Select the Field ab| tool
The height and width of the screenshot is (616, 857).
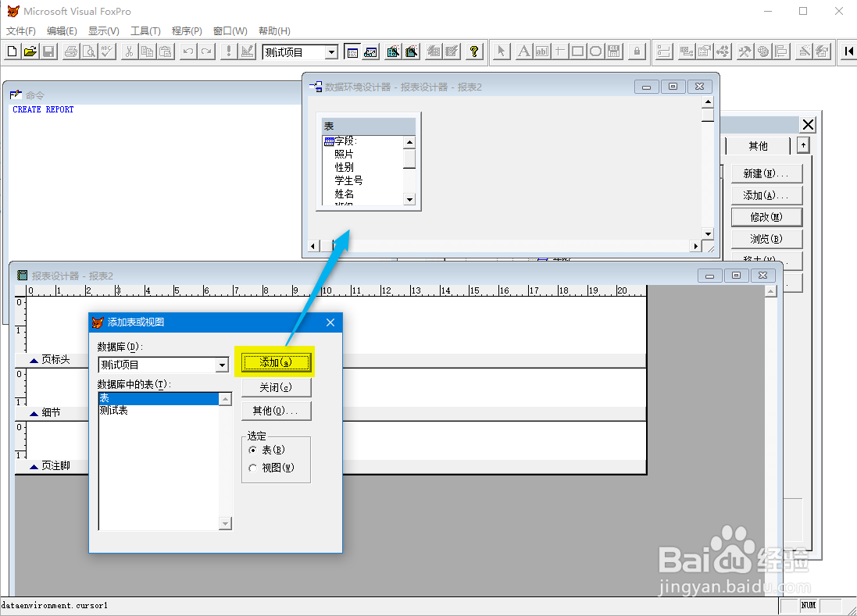pos(541,52)
